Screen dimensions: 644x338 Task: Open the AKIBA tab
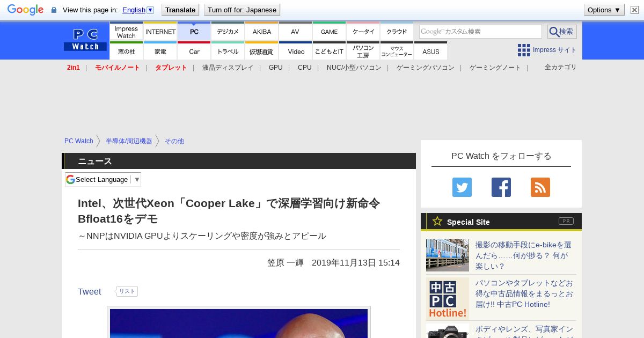[x=262, y=32]
